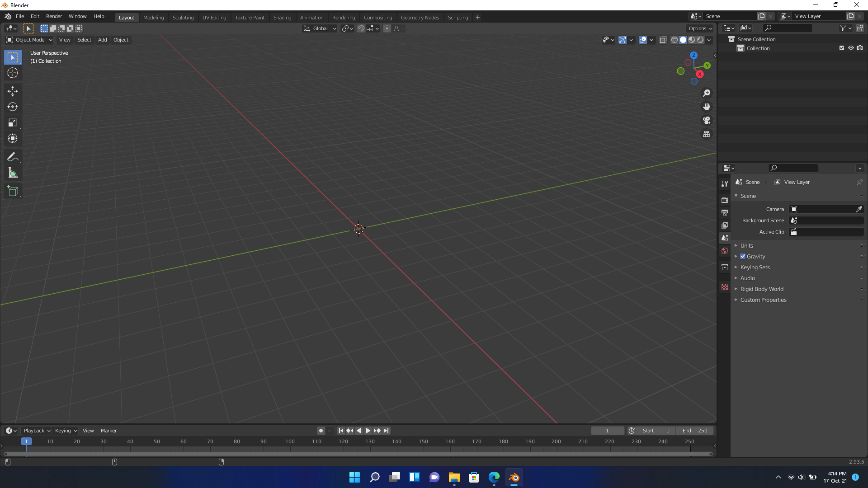Select the Measure tool

click(x=13, y=173)
